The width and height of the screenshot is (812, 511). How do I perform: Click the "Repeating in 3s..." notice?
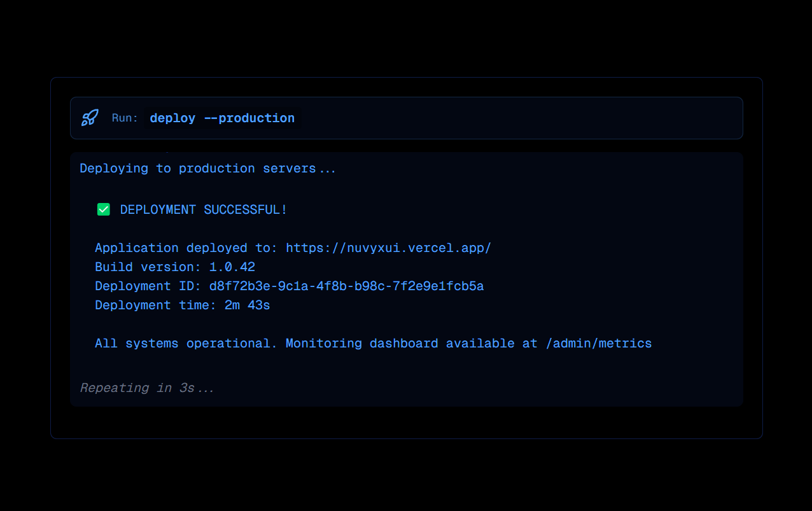click(x=147, y=388)
